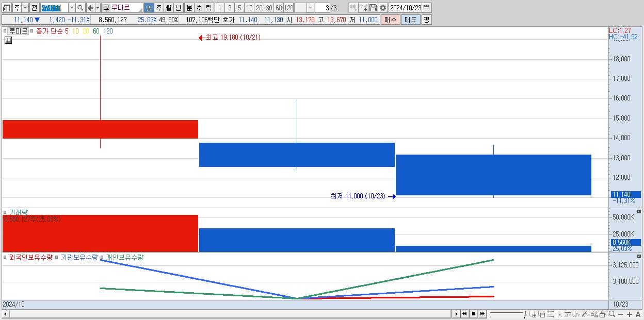Select the 분 minute period toggle
Viewport: 644px width, 320px height.
tap(189, 8)
